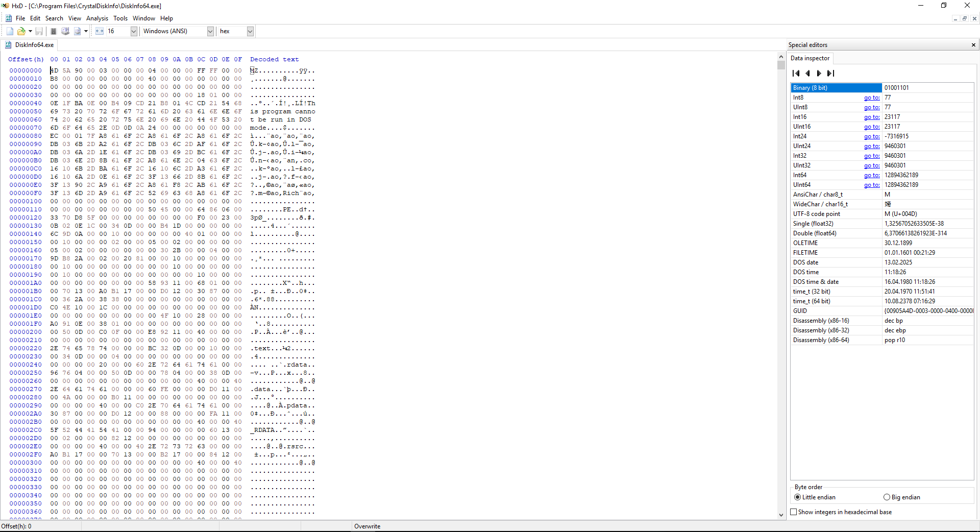Restore the inner document window
980x532 pixels.
click(x=965, y=18)
